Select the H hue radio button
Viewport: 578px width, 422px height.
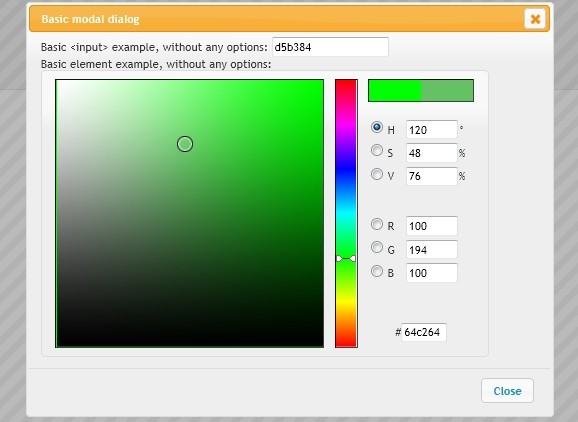pyautogui.click(x=377, y=127)
